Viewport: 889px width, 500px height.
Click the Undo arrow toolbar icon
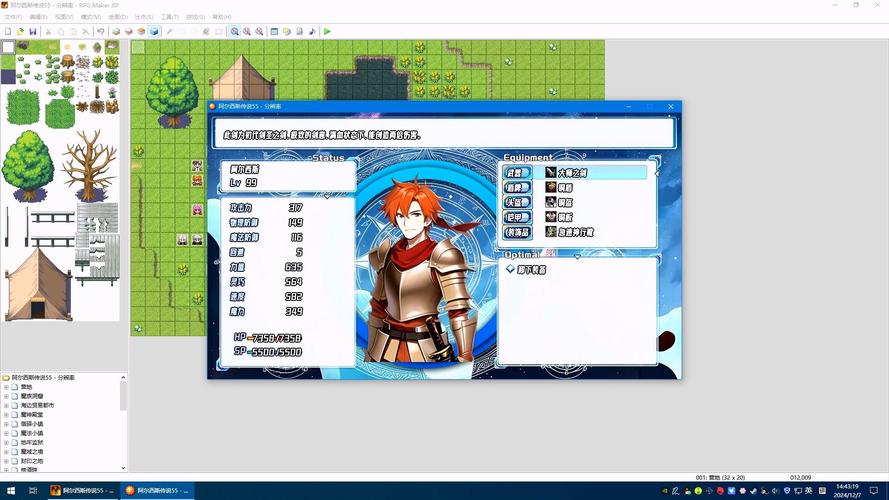[x=100, y=32]
